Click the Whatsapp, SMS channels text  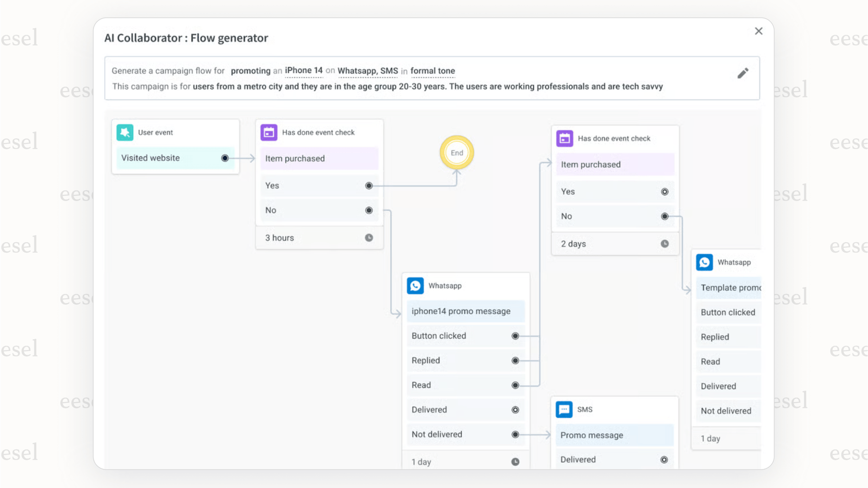(367, 71)
